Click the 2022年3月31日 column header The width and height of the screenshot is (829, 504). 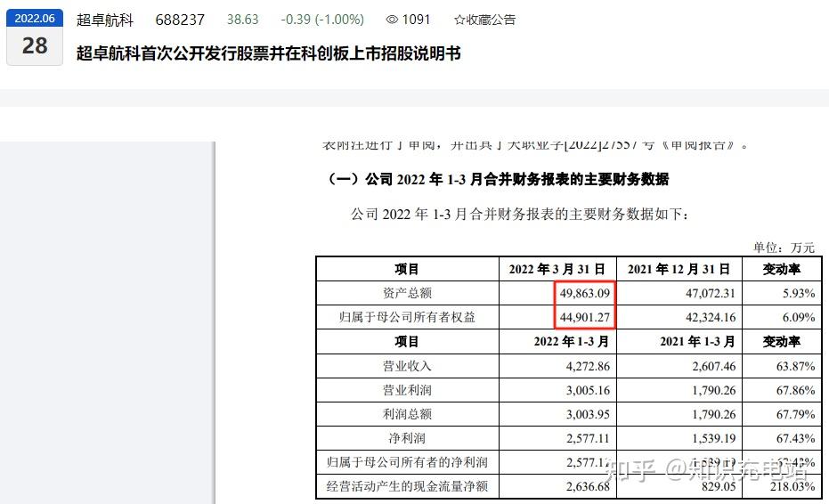[x=557, y=269]
